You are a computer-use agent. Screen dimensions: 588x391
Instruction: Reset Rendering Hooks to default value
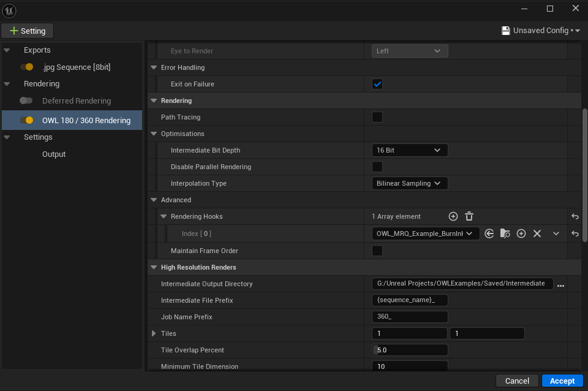(x=575, y=216)
